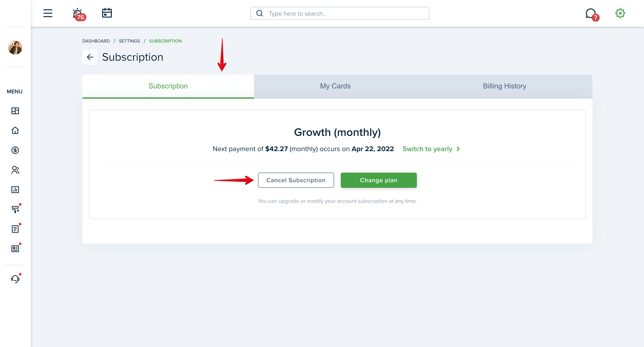Click the green Change plan button
Image resolution: width=644 pixels, height=347 pixels.
(378, 180)
